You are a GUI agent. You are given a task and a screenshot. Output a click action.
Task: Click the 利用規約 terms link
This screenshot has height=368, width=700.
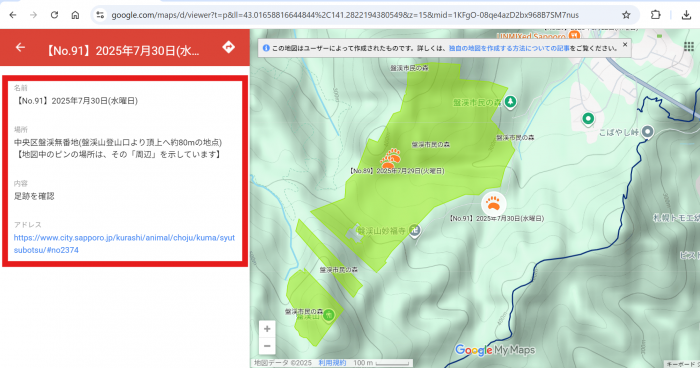(x=332, y=363)
